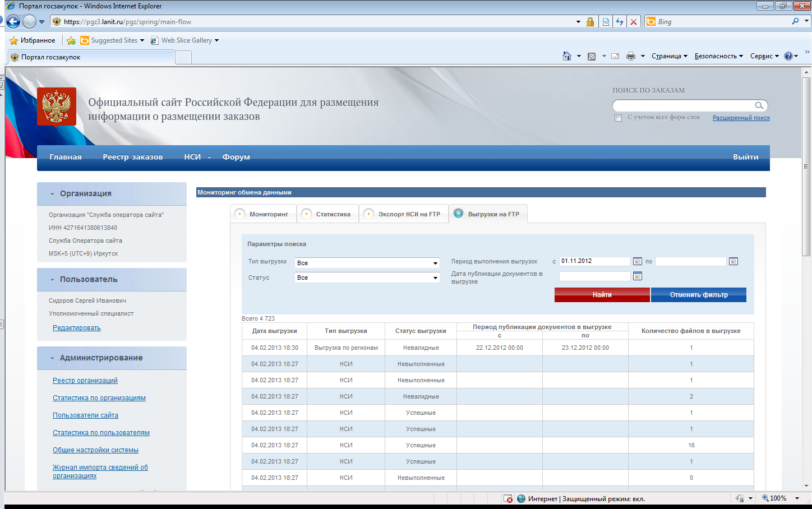Open the Suggested Sites favorite icon
Viewport: 812px width, 509px height.
(x=85, y=40)
